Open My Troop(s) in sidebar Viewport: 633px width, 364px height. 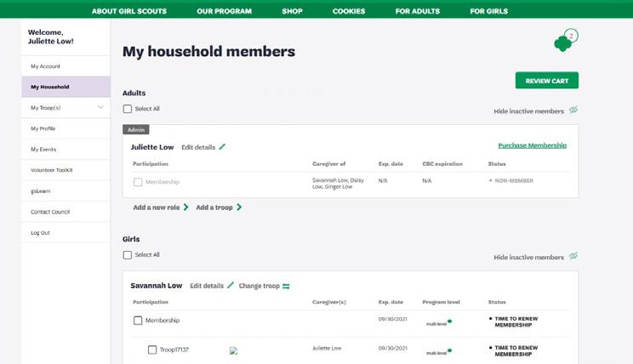click(66, 108)
